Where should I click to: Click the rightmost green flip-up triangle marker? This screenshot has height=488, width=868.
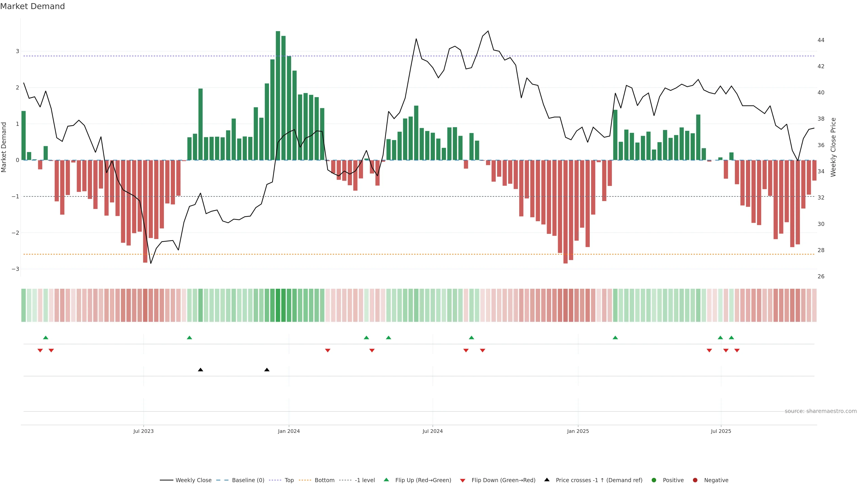tap(731, 338)
